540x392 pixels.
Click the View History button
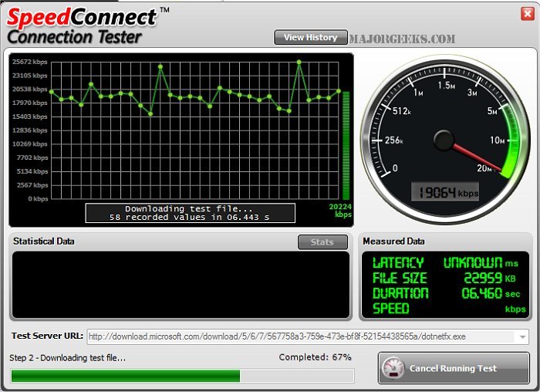(x=311, y=37)
